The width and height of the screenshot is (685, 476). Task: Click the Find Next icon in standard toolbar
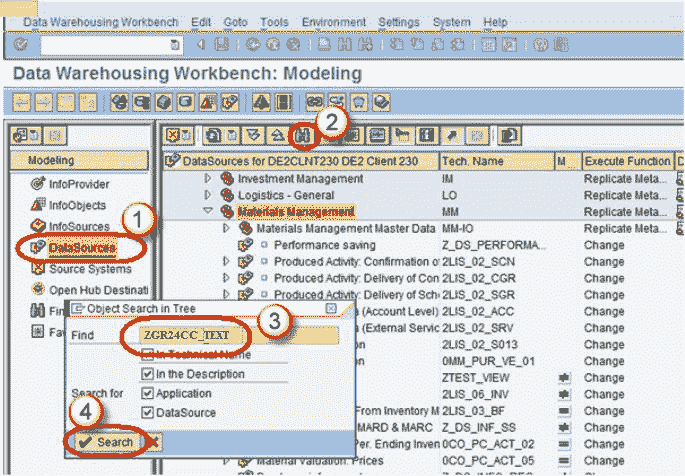coord(365,45)
